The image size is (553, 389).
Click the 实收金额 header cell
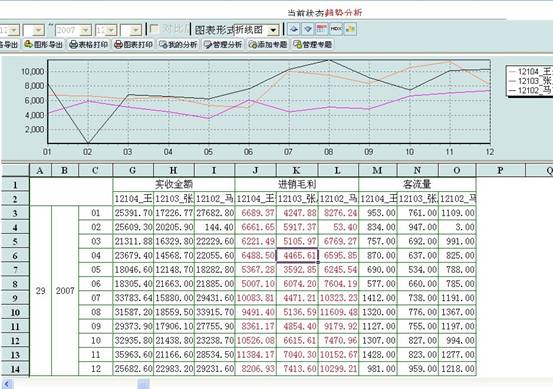pyautogui.click(x=174, y=184)
